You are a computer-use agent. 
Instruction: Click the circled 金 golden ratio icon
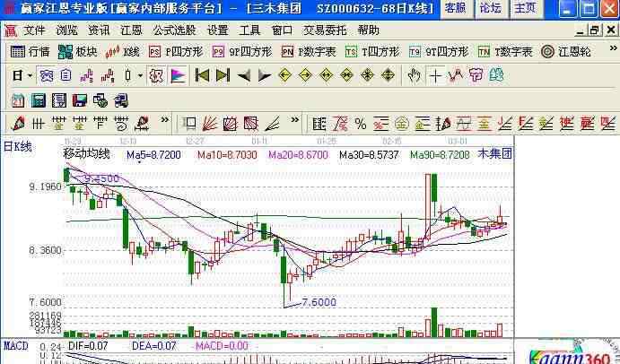[402, 124]
